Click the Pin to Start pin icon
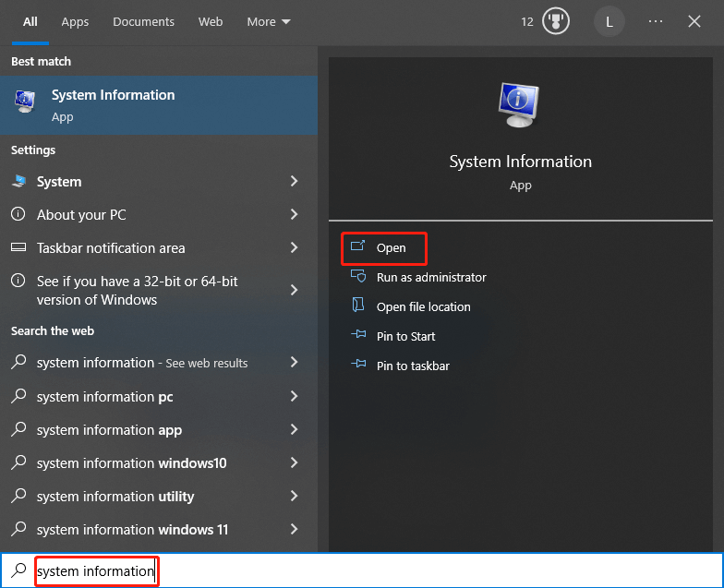 point(358,334)
